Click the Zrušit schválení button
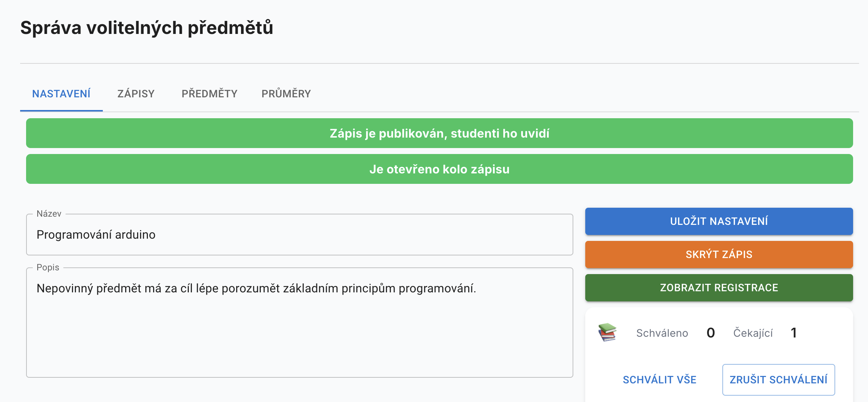 (x=778, y=380)
